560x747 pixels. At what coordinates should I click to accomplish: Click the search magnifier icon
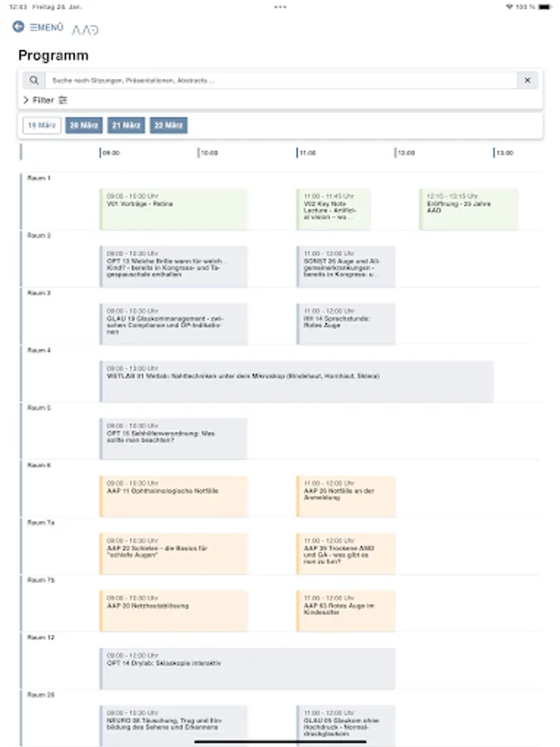(x=33, y=80)
